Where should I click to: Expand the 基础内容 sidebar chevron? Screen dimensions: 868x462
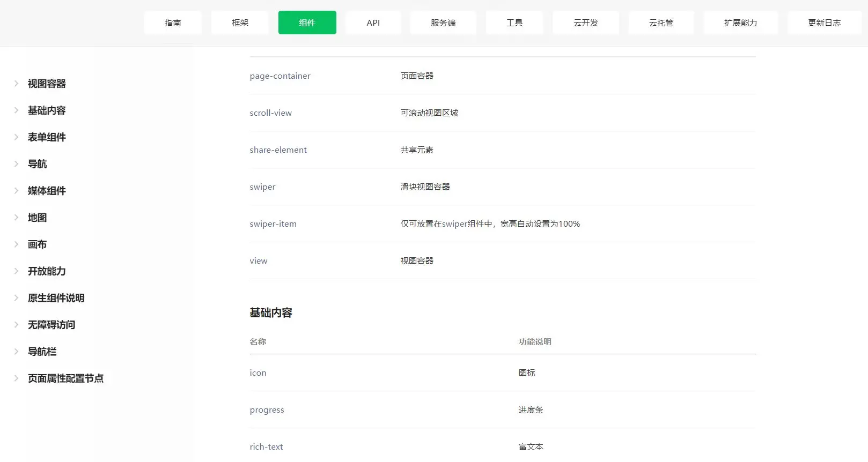coord(16,110)
